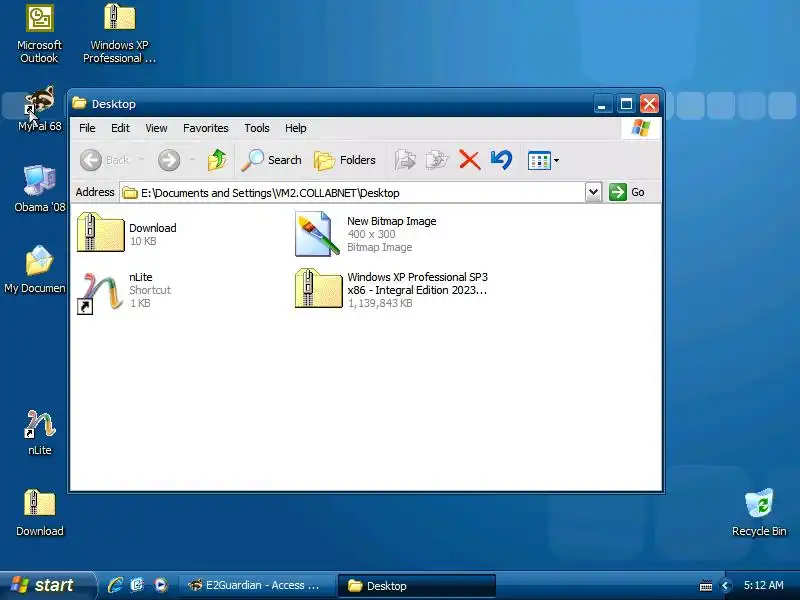Open the Forward history dropdown arrow
Image resolution: width=800 pixels, height=600 pixels.
tap(192, 160)
